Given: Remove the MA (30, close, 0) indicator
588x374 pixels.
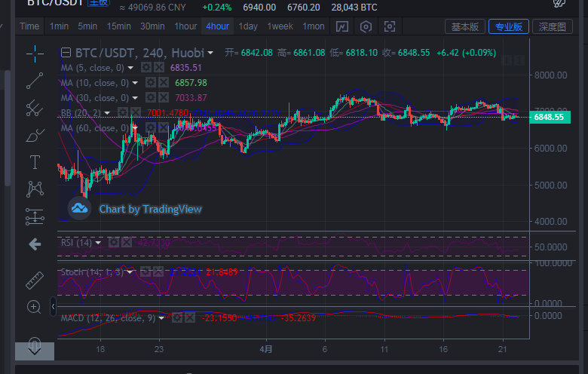Looking at the screenshot, I should pos(164,97).
